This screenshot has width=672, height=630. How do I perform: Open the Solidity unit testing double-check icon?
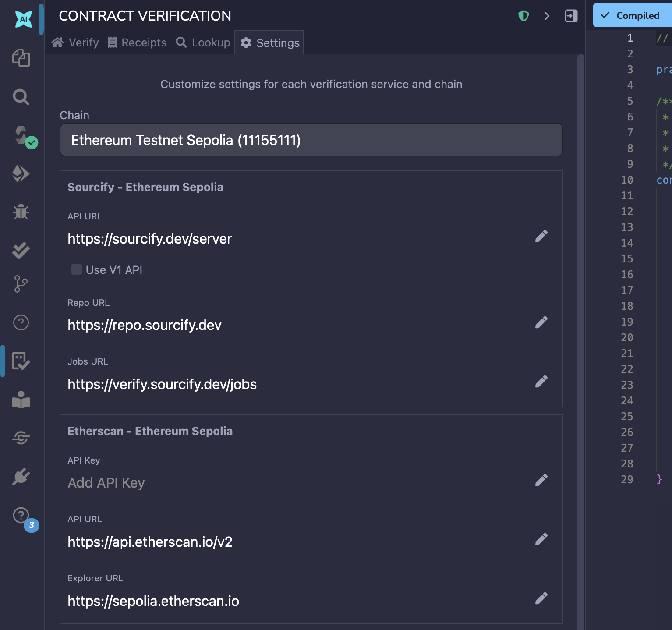21,251
